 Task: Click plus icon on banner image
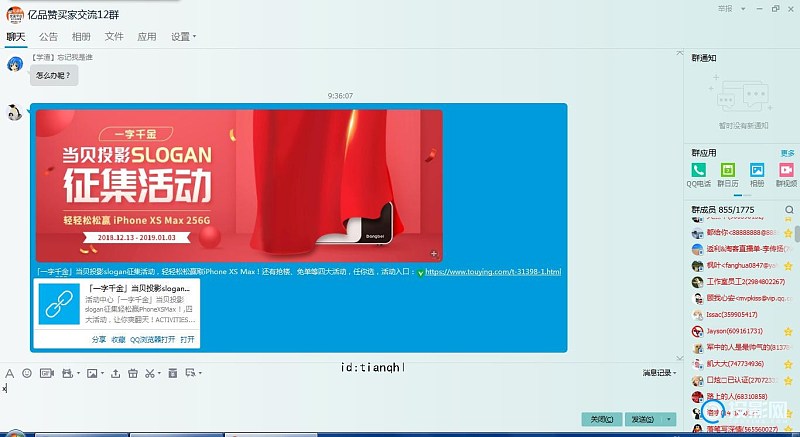tap(433, 253)
